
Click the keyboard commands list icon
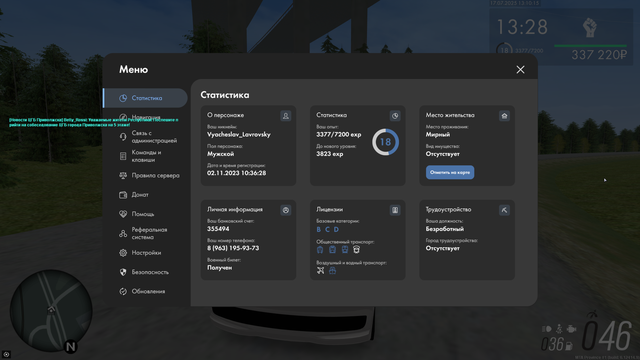click(x=123, y=156)
